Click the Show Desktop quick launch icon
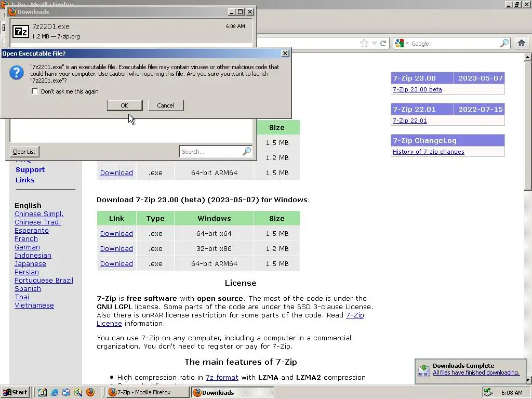Image resolution: width=532 pixels, height=399 pixels. [66, 392]
